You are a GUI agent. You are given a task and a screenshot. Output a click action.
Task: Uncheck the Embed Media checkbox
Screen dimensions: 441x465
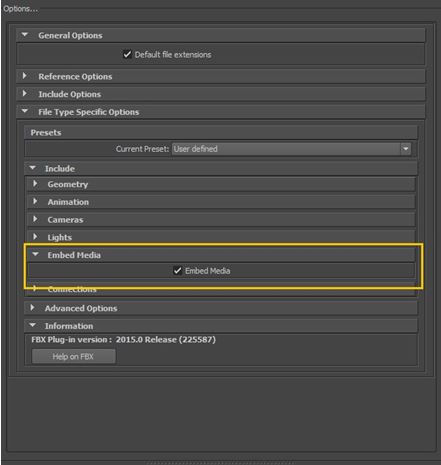[x=177, y=271]
